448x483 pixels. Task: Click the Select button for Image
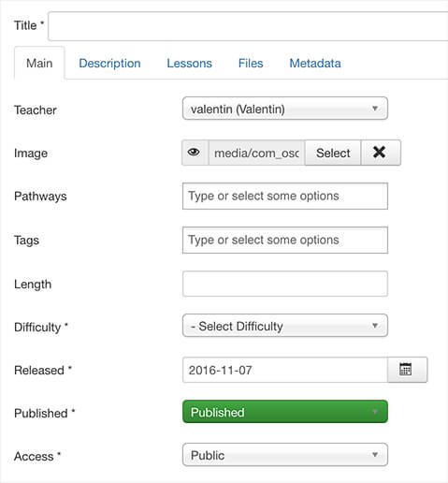pos(333,153)
